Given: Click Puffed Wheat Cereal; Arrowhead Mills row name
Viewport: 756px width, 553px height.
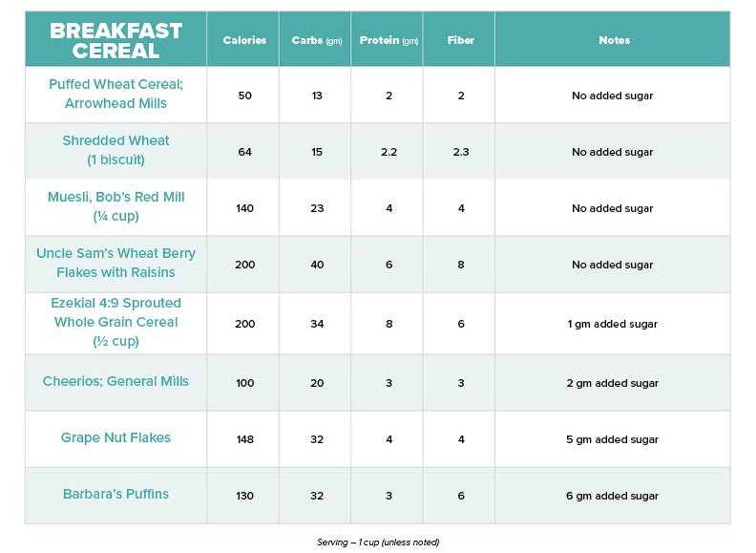Looking at the screenshot, I should coord(115,94).
